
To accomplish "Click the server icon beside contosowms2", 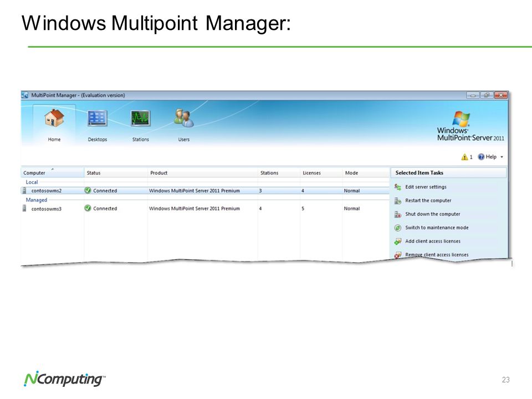I will pos(24,191).
